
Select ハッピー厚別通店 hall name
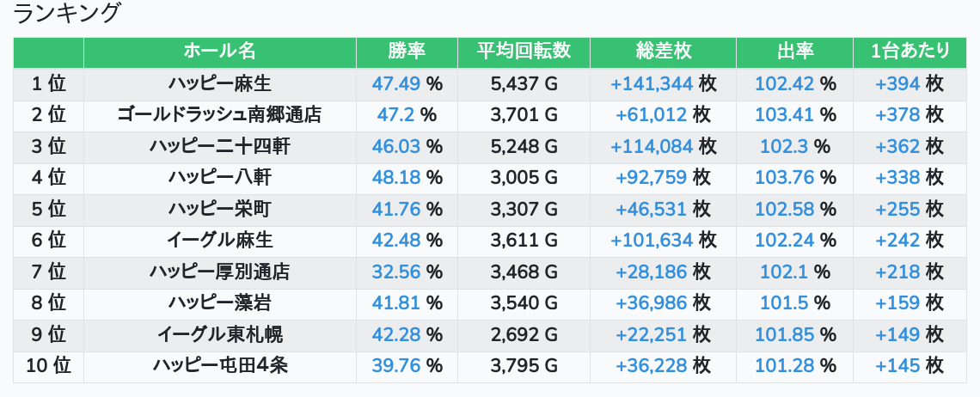[x=220, y=272]
